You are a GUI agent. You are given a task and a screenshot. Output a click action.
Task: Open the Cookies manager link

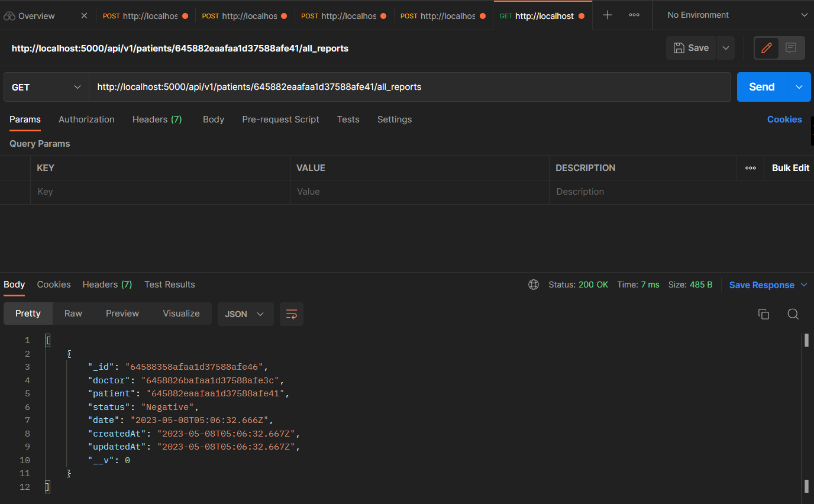click(784, 119)
